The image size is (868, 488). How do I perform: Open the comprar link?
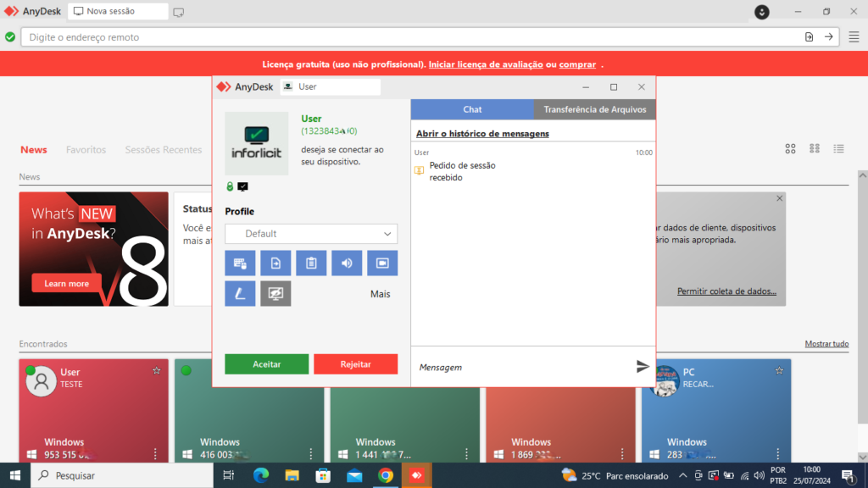click(x=577, y=64)
